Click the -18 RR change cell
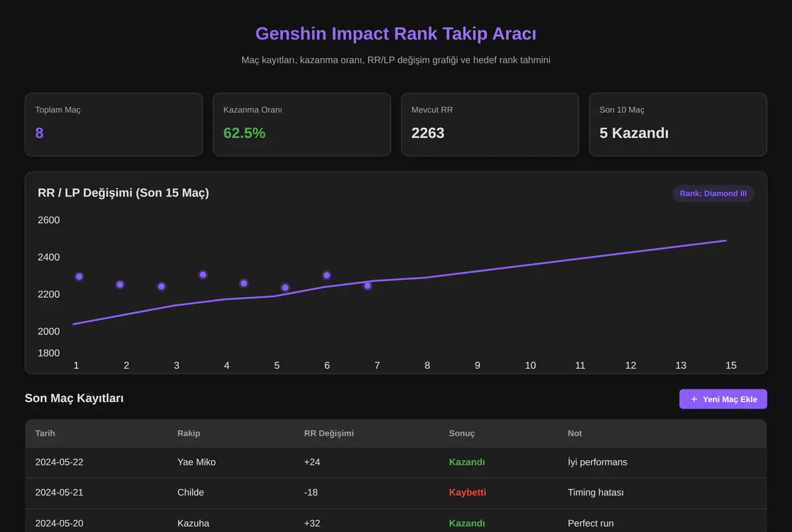792x532 pixels. 312,492
